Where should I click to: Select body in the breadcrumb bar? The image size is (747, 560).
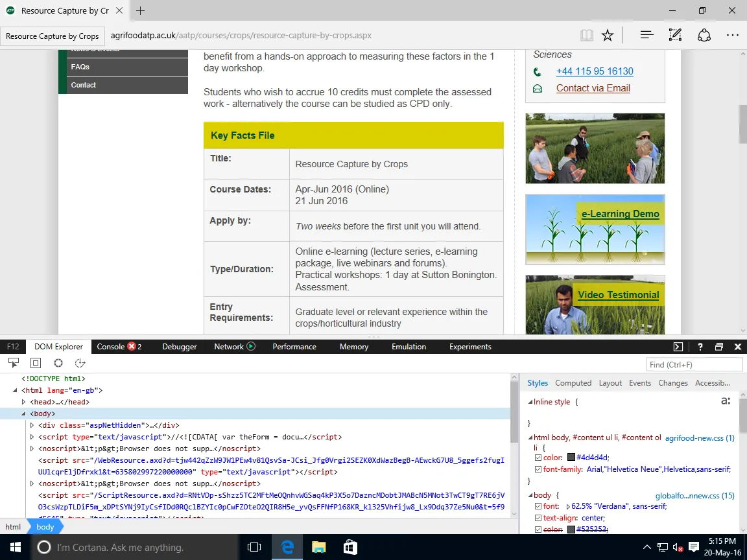pyautogui.click(x=45, y=527)
